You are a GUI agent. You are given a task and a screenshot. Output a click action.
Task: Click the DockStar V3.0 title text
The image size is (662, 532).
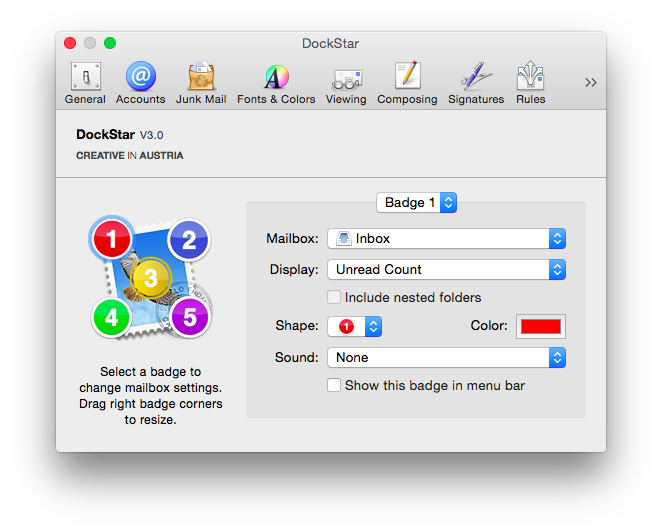tap(119, 135)
